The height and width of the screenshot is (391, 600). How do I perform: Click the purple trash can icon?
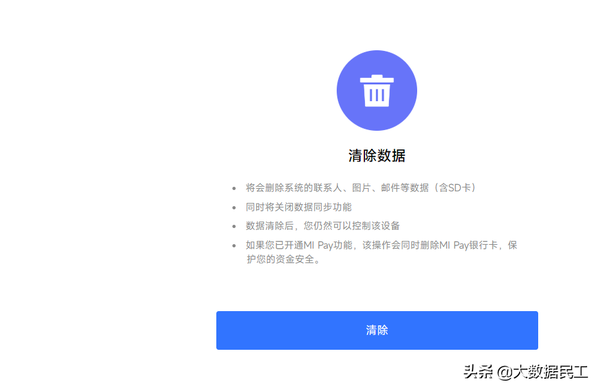[x=377, y=90]
